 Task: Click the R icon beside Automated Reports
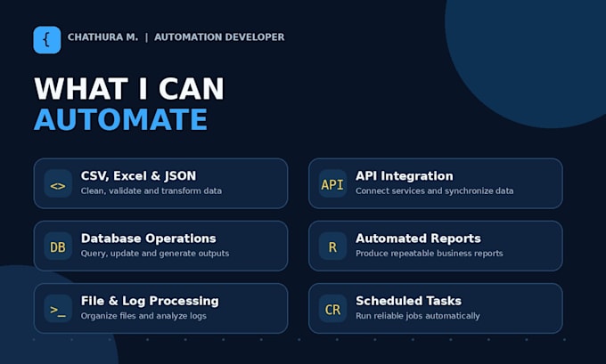pos(332,246)
